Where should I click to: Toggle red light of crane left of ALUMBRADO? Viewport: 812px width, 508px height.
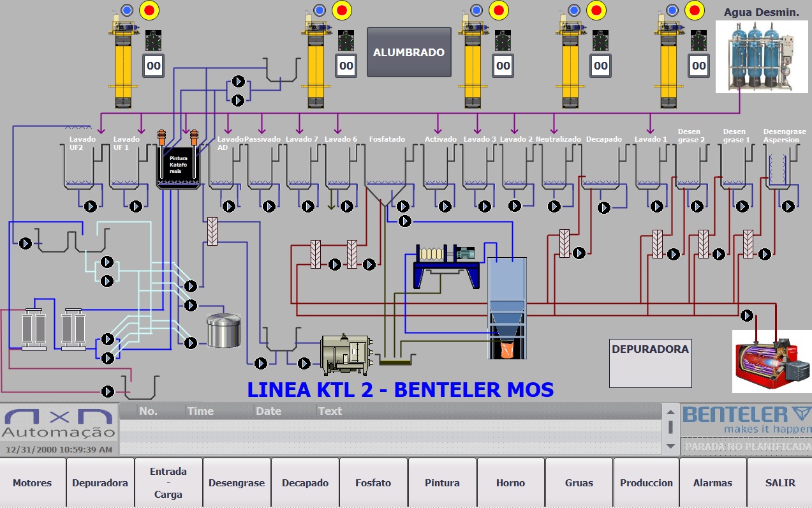[342, 10]
